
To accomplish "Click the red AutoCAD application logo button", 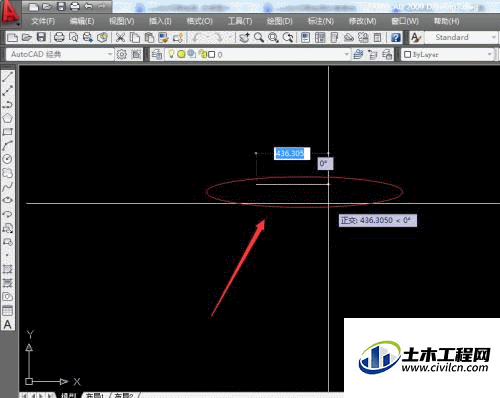I will [10, 13].
